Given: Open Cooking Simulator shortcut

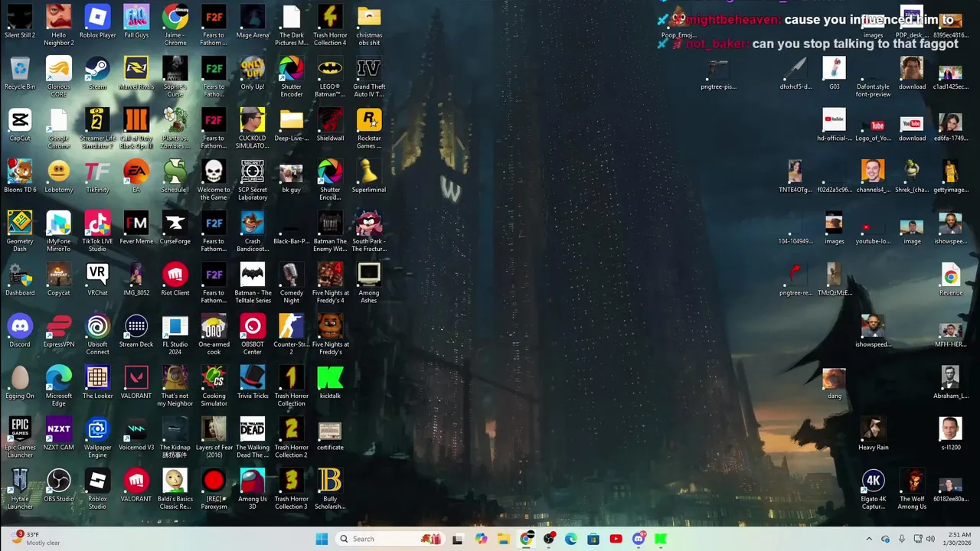Looking at the screenshot, I should pos(214,386).
